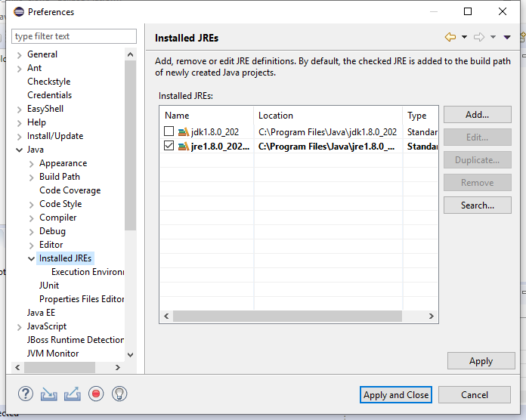Click the Eclipse logo in title bar
Screen dimensions: 526x420
(19, 12)
